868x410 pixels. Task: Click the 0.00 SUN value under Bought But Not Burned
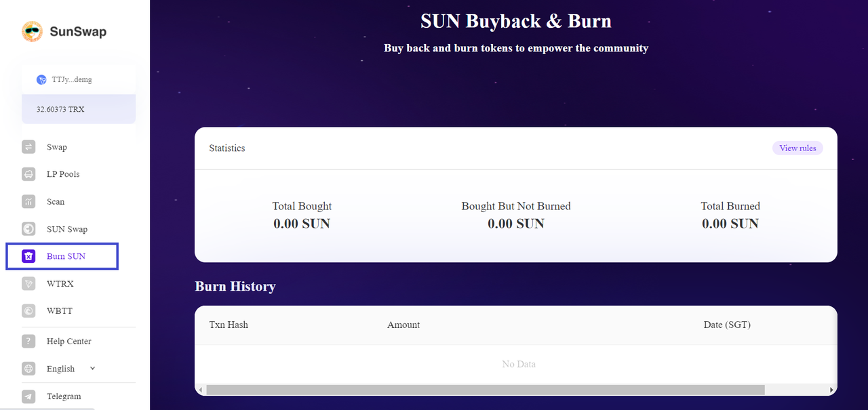click(x=516, y=224)
